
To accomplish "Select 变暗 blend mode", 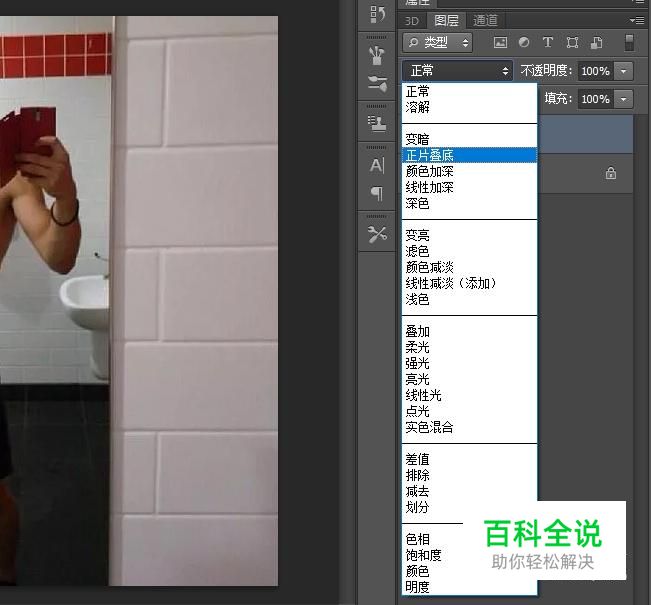I will point(470,139).
